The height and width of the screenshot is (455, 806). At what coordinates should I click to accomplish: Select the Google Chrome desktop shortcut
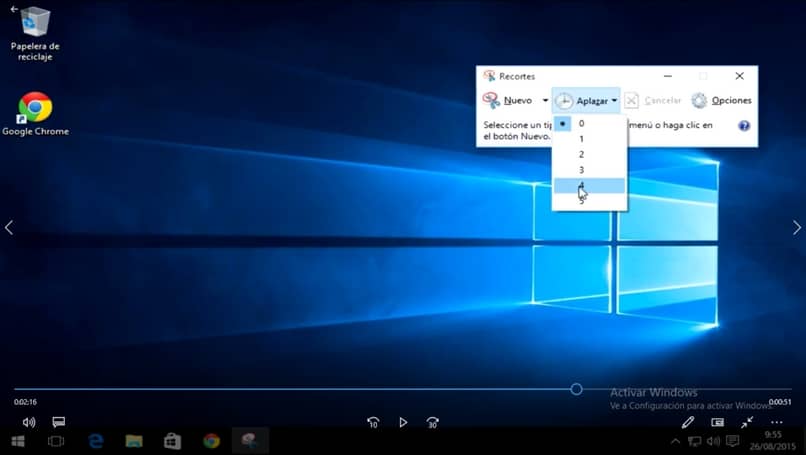point(35,114)
